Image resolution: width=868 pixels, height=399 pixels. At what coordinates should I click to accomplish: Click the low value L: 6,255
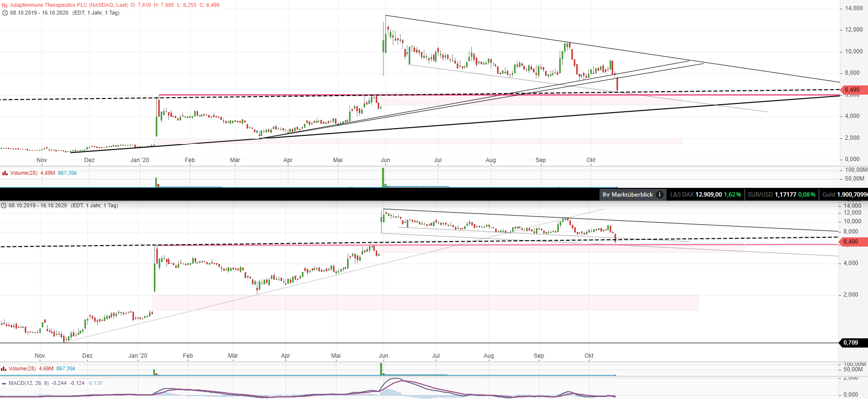pyautogui.click(x=187, y=5)
